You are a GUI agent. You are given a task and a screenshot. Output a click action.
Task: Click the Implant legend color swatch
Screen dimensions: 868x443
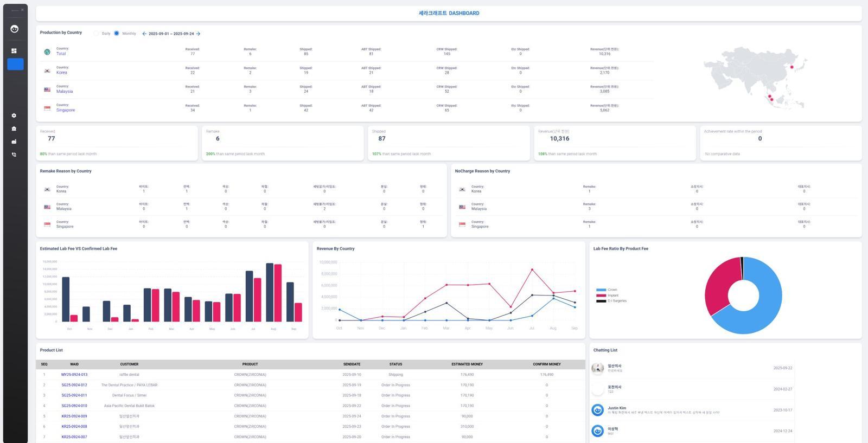coord(601,296)
